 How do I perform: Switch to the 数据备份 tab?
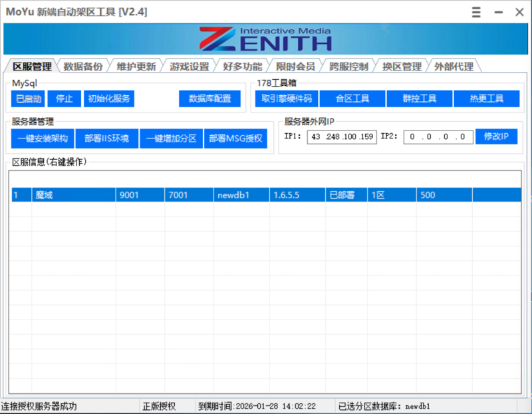tap(82, 65)
